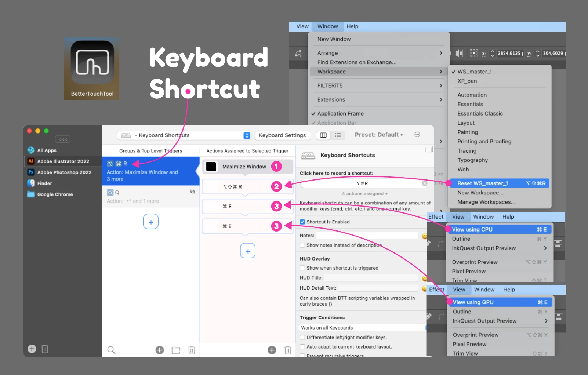Select the ⌥⌘R Maximize Window trigger
This screenshot has height=375, width=588.
[150, 171]
